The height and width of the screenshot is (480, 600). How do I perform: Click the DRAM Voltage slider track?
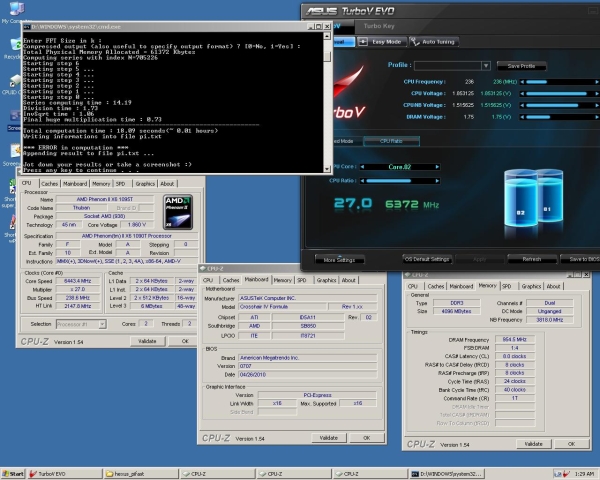pos(559,117)
